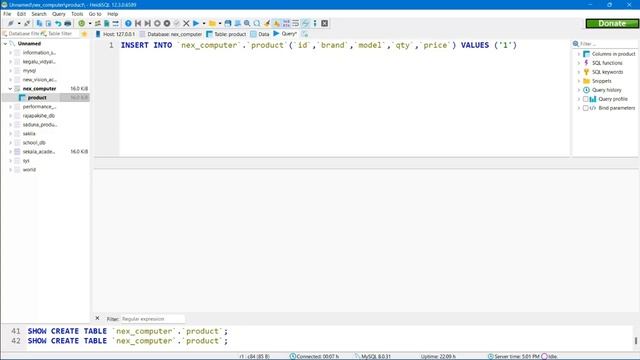Run the query with the blue play icon
Viewport: 640px width, 360px height.
(196, 23)
